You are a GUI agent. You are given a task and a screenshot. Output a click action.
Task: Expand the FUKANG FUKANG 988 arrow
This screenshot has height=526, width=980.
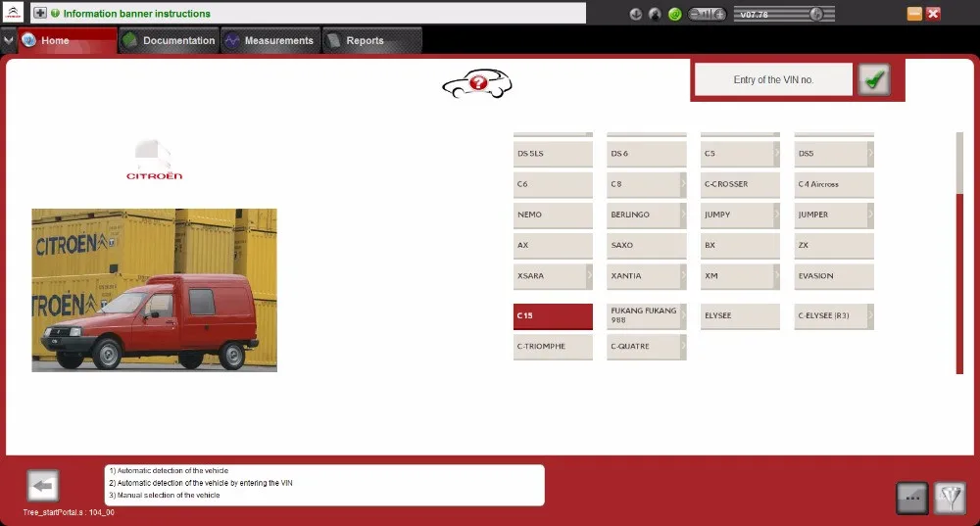[683, 316]
